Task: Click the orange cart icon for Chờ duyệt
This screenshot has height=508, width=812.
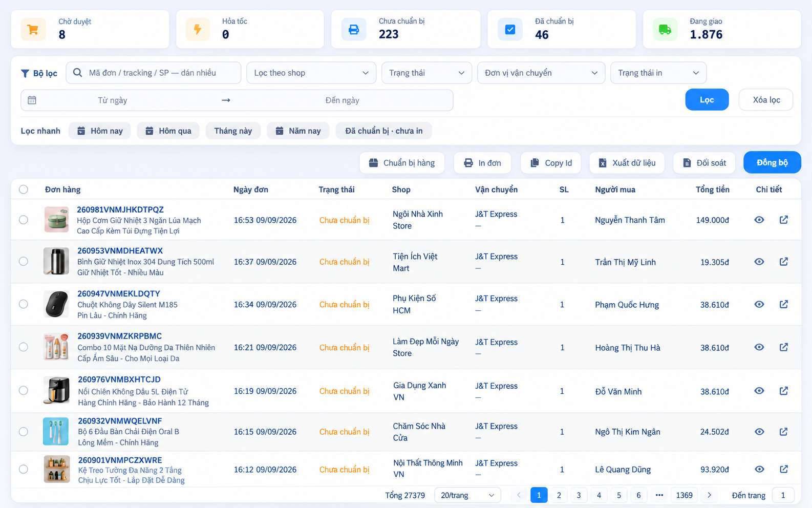Action: (x=33, y=30)
